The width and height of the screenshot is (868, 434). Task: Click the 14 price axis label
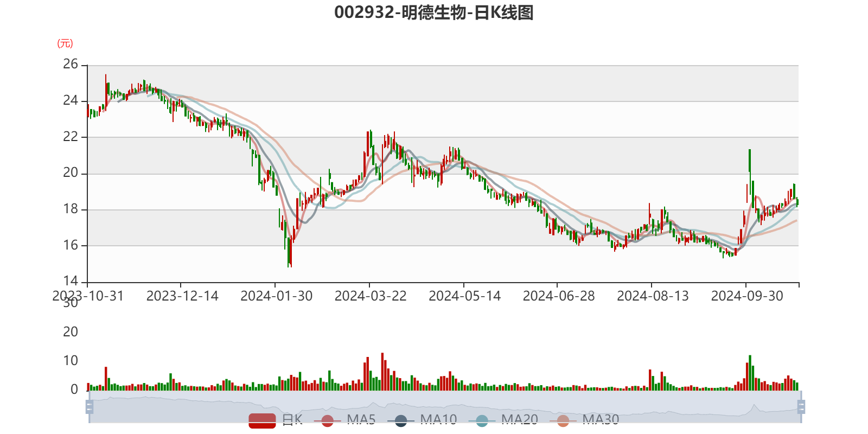[71, 281]
